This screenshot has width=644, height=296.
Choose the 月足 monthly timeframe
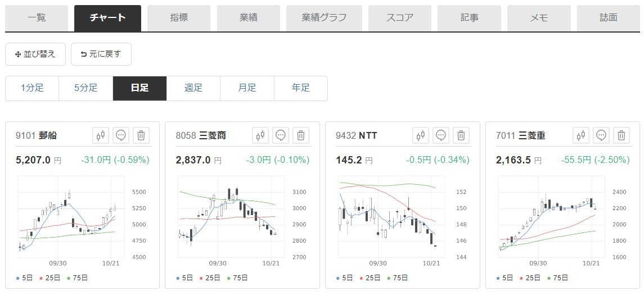tap(247, 88)
